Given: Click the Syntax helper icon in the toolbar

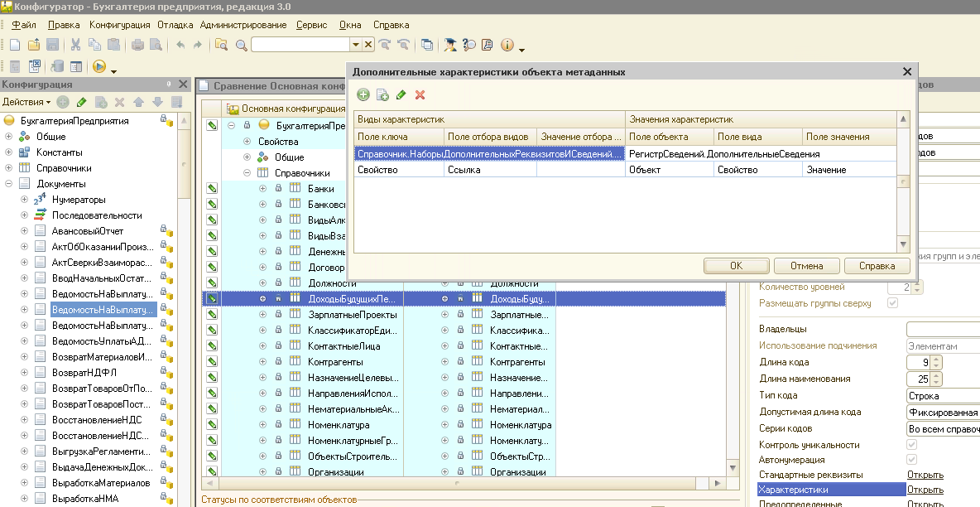Looking at the screenshot, I should coord(487,45).
